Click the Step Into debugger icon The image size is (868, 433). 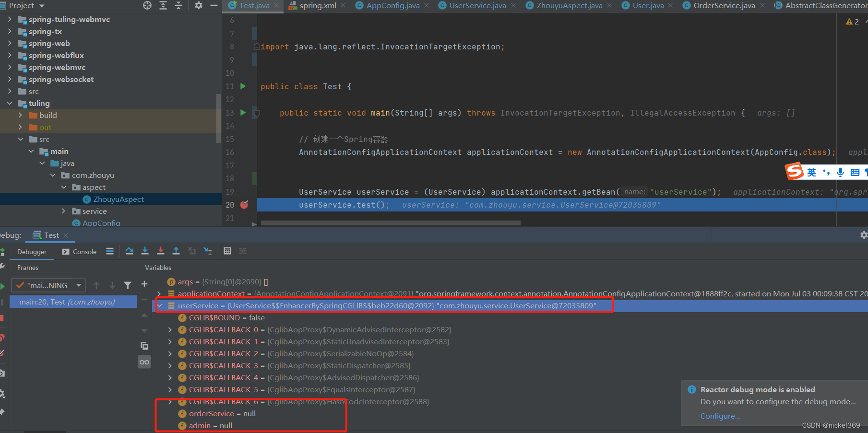[x=145, y=251]
